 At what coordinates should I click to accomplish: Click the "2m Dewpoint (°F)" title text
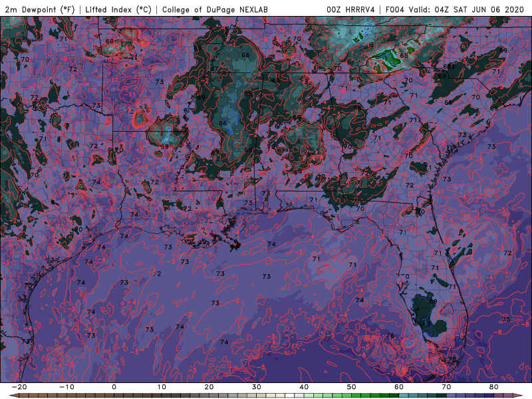pyautogui.click(x=40, y=9)
